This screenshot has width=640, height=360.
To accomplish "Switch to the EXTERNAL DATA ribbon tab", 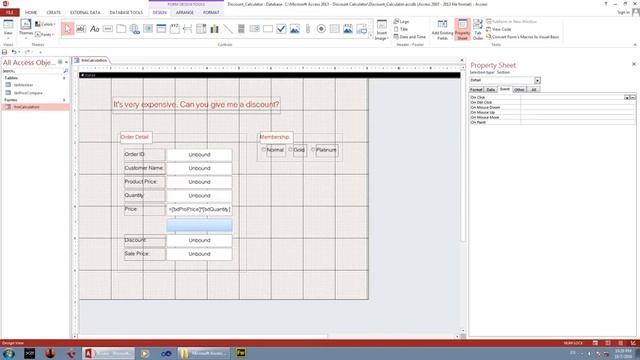I will (85, 13).
